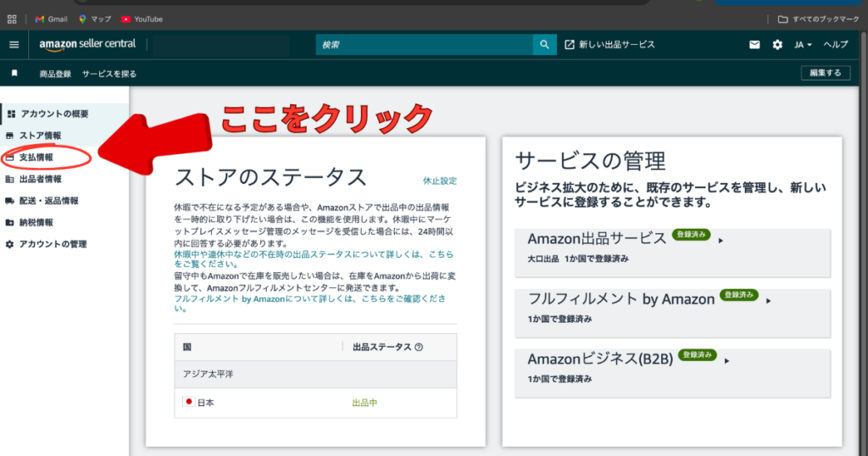Click into the 検索 search field

tap(424, 45)
